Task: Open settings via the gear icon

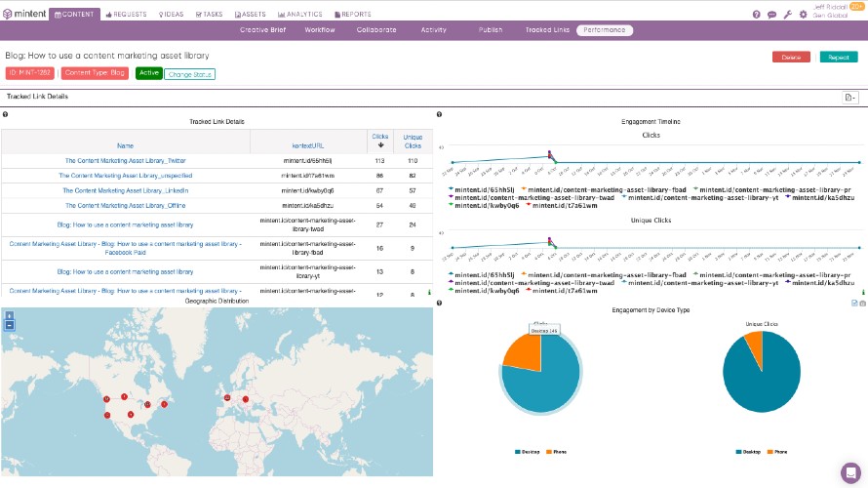Action: click(803, 15)
